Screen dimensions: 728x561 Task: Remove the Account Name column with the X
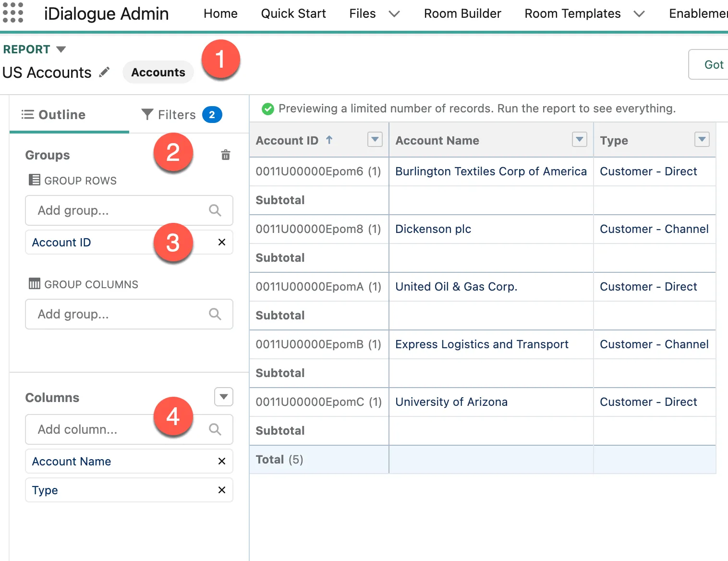click(x=222, y=461)
